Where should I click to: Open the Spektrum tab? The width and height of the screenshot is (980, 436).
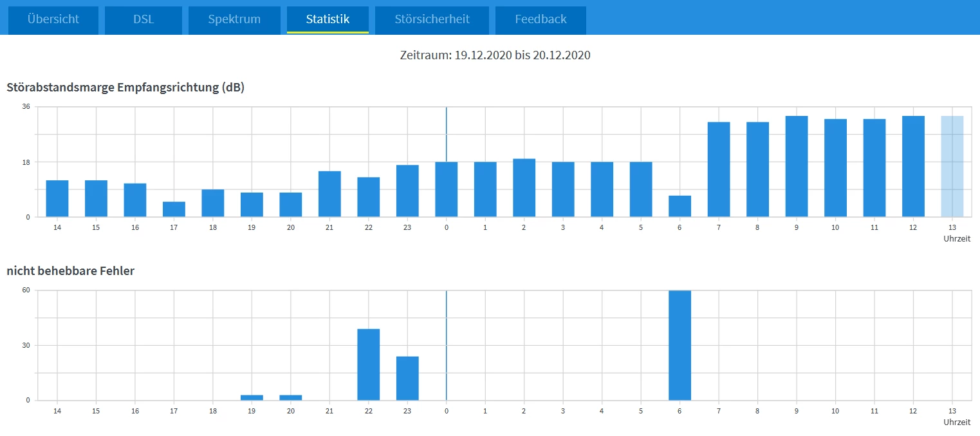tap(234, 19)
